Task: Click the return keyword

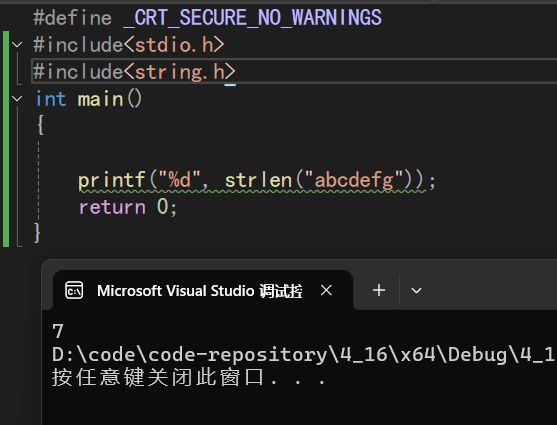Action: (112, 207)
